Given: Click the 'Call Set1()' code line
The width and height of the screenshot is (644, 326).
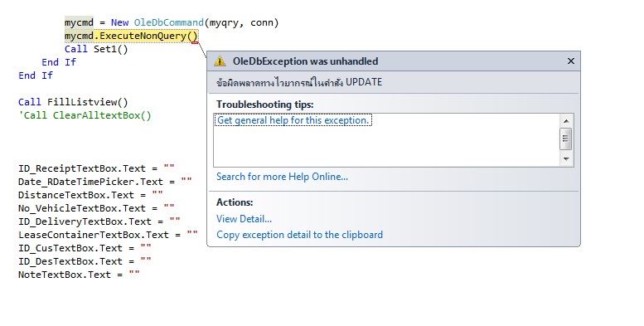Looking at the screenshot, I should point(96,49).
